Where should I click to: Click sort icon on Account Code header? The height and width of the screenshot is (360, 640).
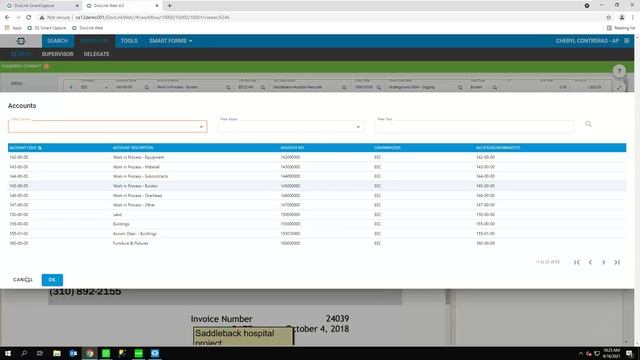[40, 148]
